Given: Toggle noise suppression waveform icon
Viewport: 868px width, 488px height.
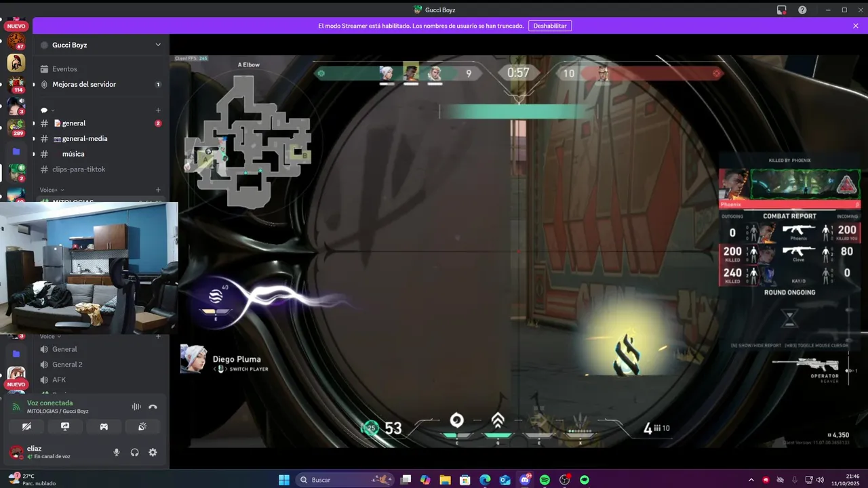Looking at the screenshot, I should coord(136,407).
